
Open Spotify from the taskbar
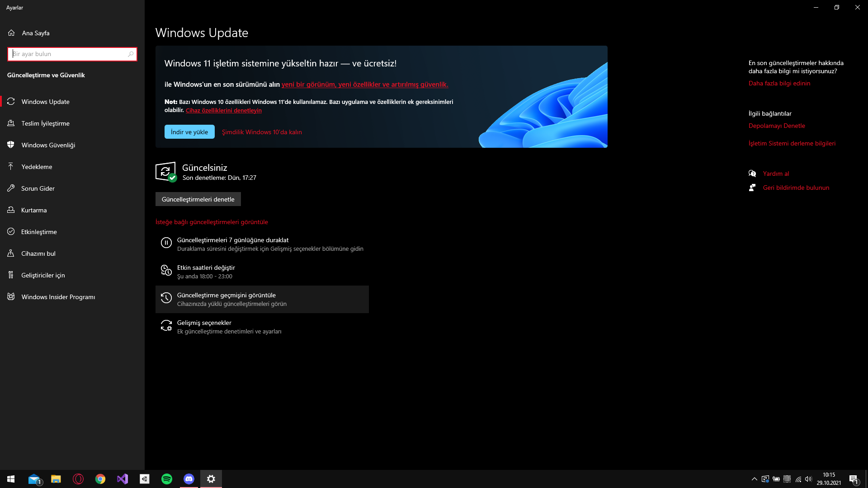coord(167,479)
